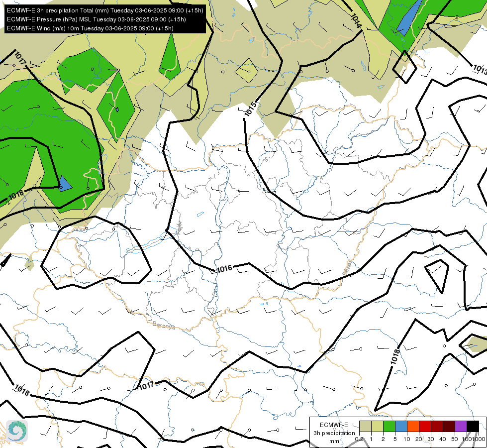Click the Békés county label
Screen dimensions: 487x448
[x=348, y=268]
